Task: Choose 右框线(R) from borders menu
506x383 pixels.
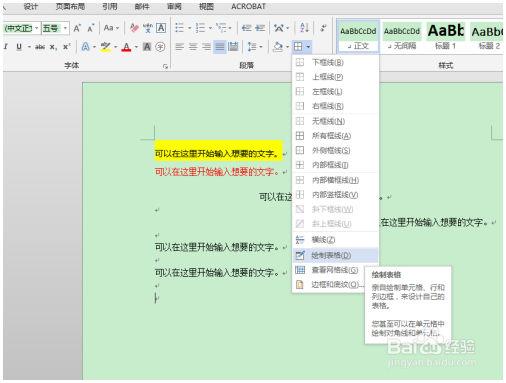Action: tap(335, 106)
